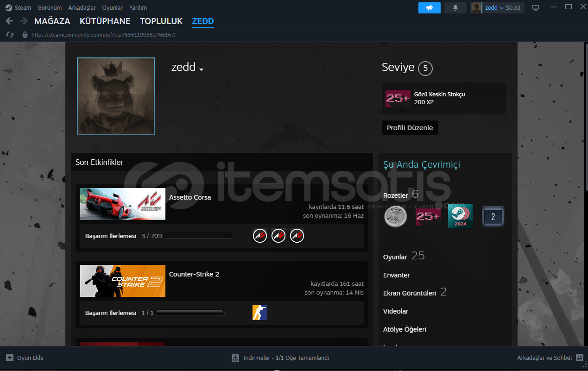The image size is (588, 371).
Task: Switch to the KÜTÜPHANE tab
Action: [x=105, y=21]
